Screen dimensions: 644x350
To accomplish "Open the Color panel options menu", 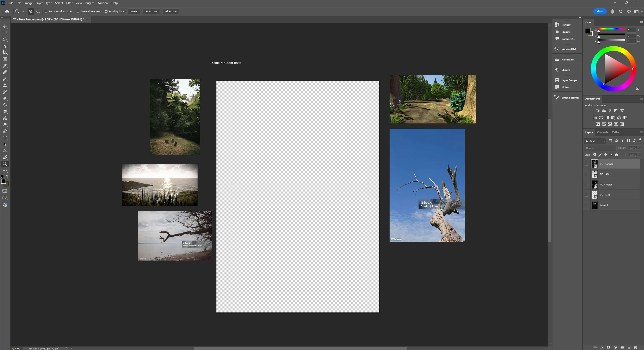I will tap(641, 22).
